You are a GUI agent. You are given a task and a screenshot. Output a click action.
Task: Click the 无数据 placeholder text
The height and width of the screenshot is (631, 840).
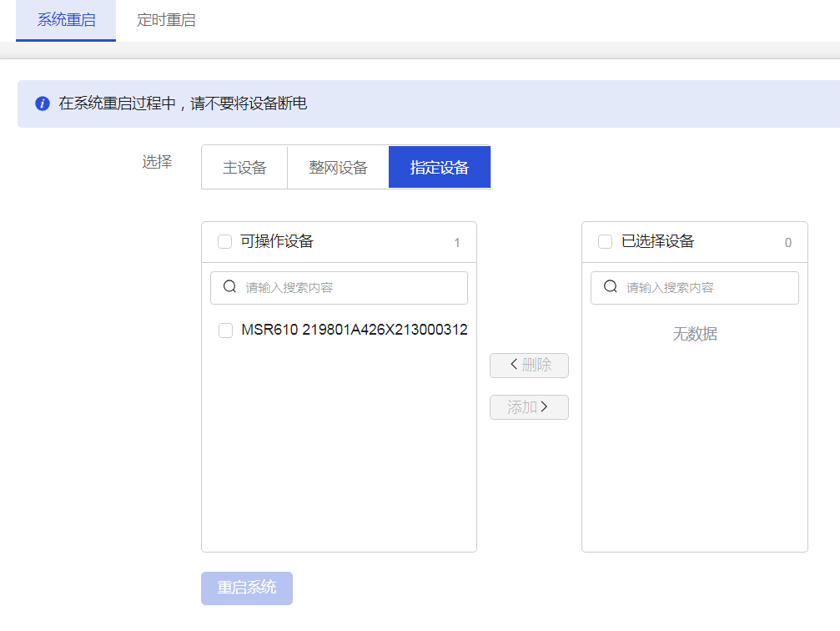(695, 335)
